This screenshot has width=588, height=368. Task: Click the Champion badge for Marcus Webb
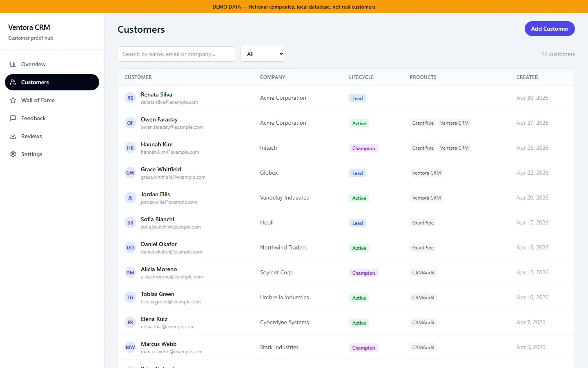pos(363,348)
